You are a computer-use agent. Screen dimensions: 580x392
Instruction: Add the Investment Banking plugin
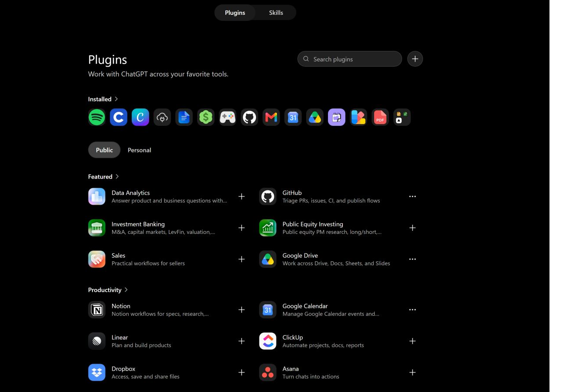coord(242,228)
